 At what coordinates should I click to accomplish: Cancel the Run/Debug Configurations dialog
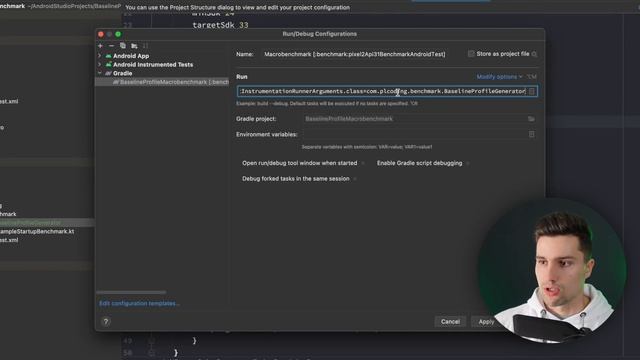(450, 322)
